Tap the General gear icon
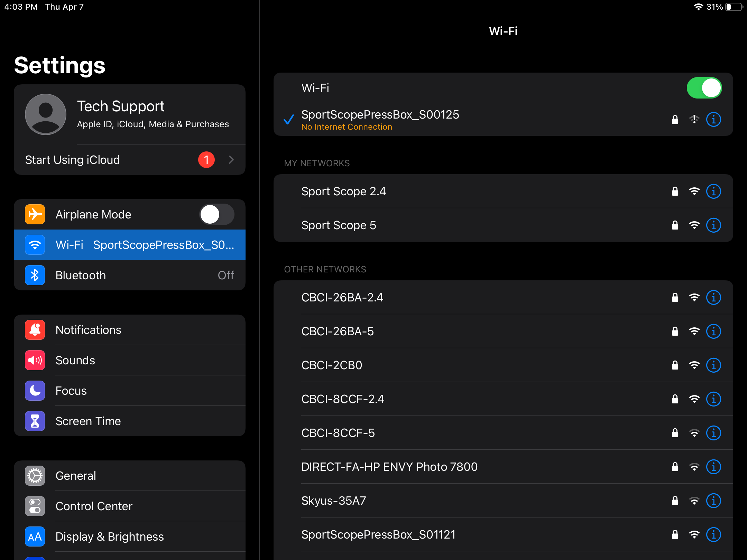The width and height of the screenshot is (747, 560). point(35,476)
